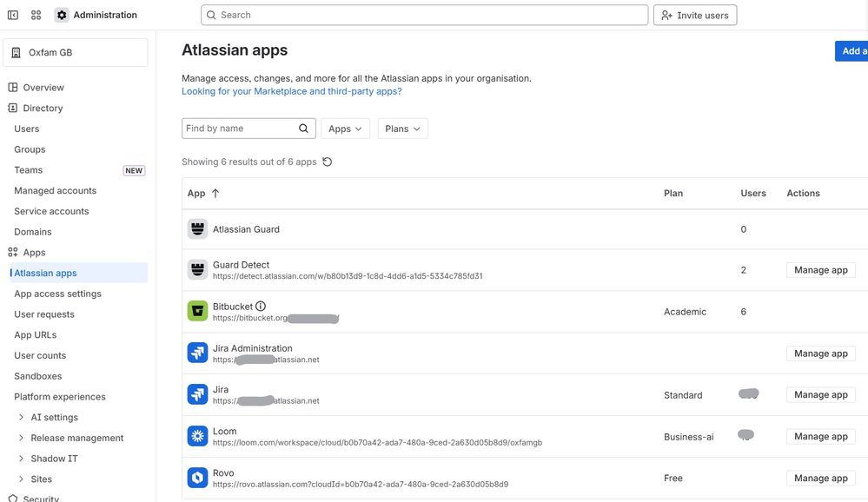Click the Users column header
The image size is (868, 502).
click(x=752, y=193)
